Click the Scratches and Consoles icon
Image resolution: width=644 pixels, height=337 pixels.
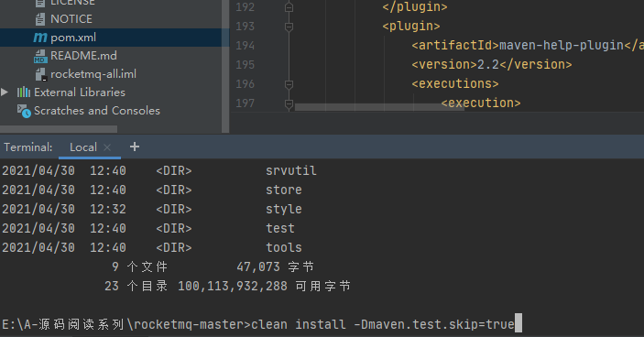click(x=24, y=111)
